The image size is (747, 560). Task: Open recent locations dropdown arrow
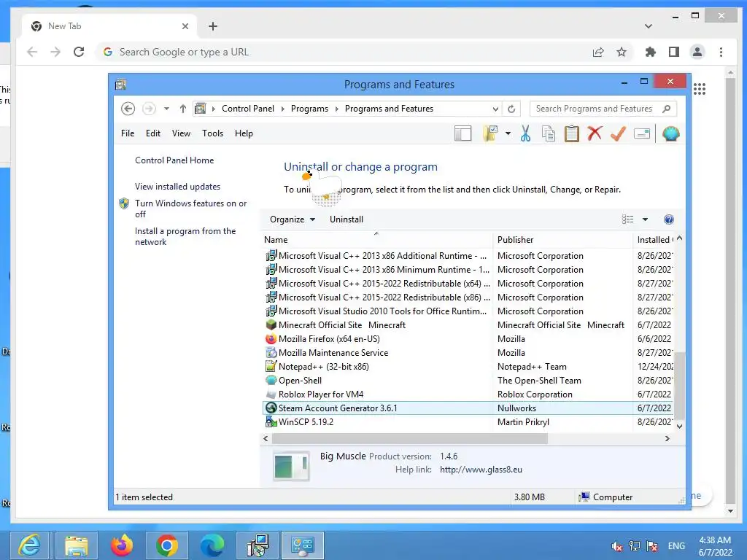tap(166, 109)
